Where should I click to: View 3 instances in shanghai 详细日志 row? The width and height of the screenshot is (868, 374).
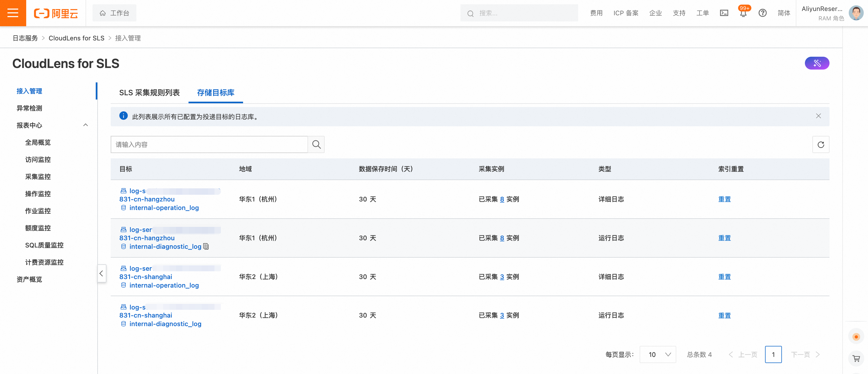click(502, 277)
